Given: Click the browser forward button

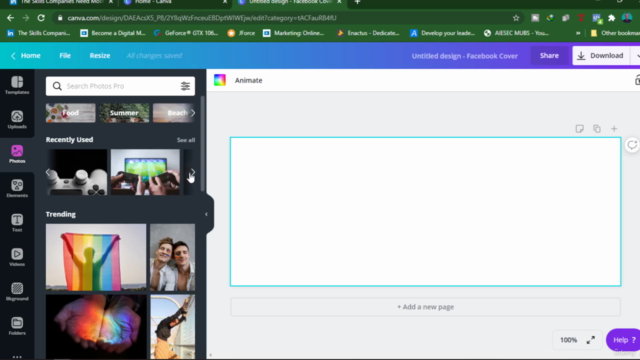Looking at the screenshot, I should pos(25,18).
